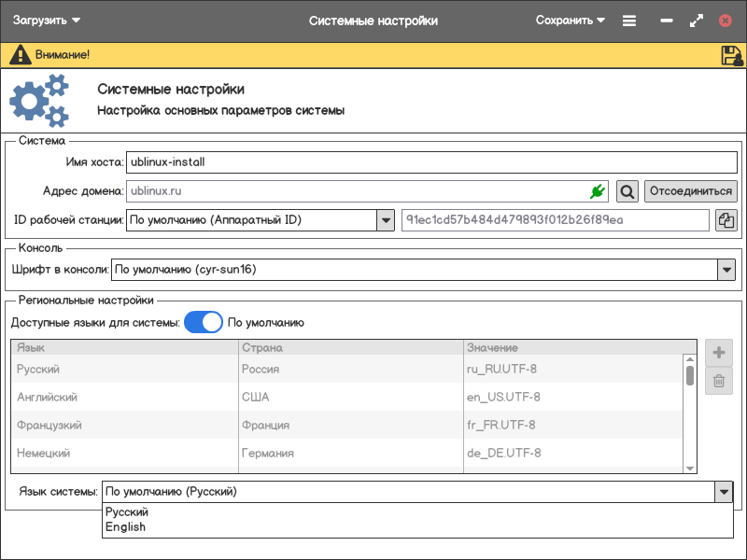Toggle default available system languages switch
Viewport: 747px width, 560px height.
point(204,323)
